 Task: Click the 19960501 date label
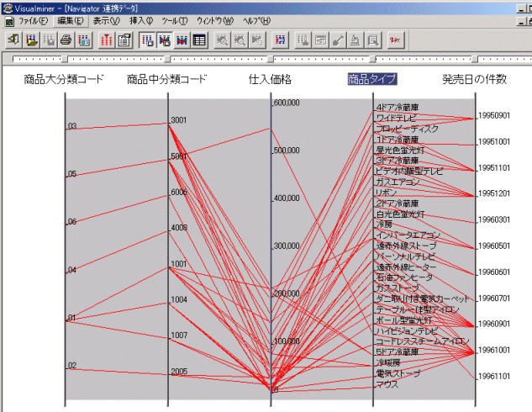494,246
